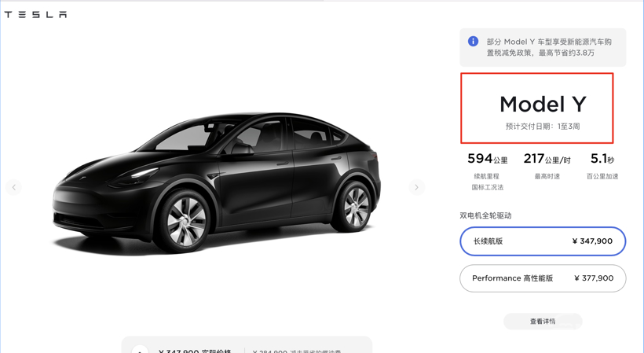The height and width of the screenshot is (353, 644).
Task: Click the blue info icon in tax notice
Action: coord(473,41)
